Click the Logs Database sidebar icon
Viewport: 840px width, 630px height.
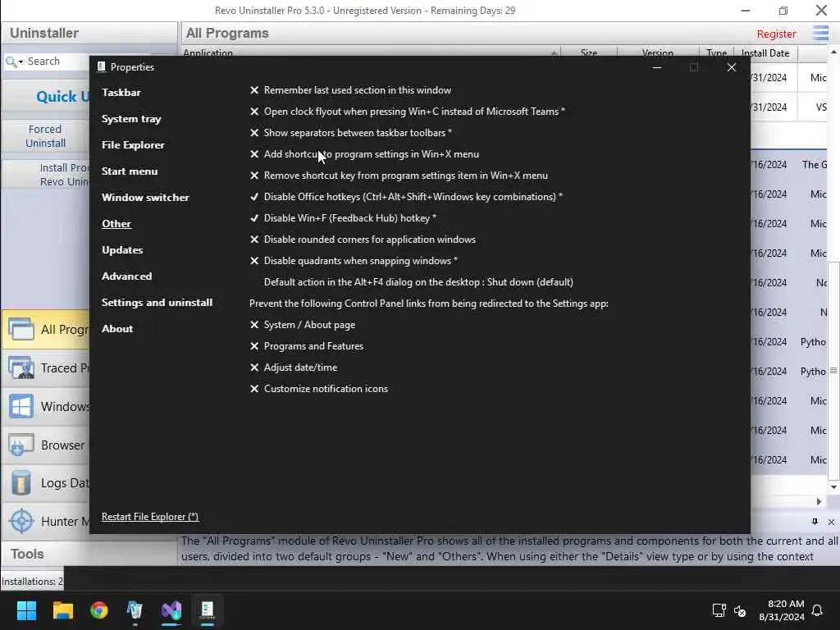click(x=21, y=483)
